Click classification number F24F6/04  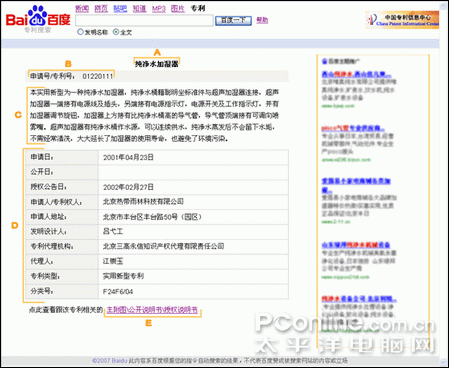(118, 292)
